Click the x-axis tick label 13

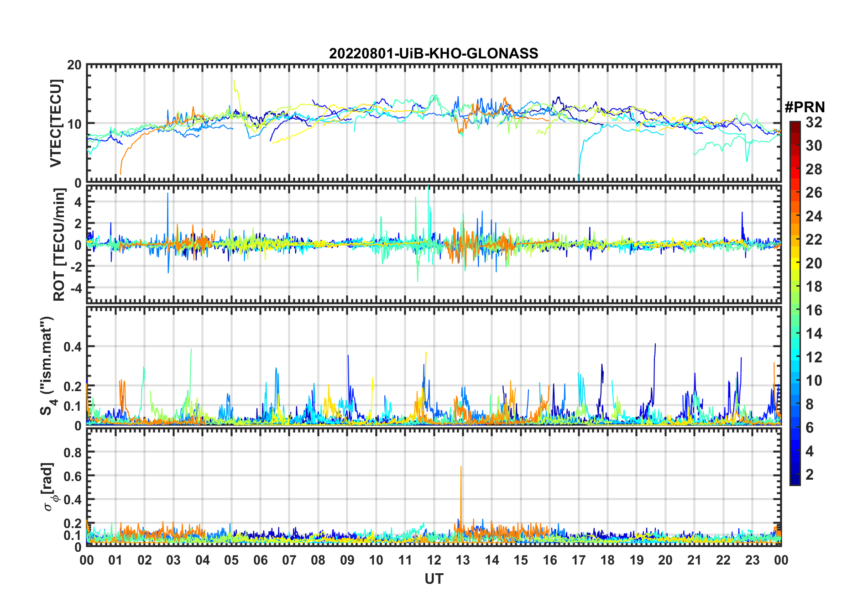click(x=463, y=560)
